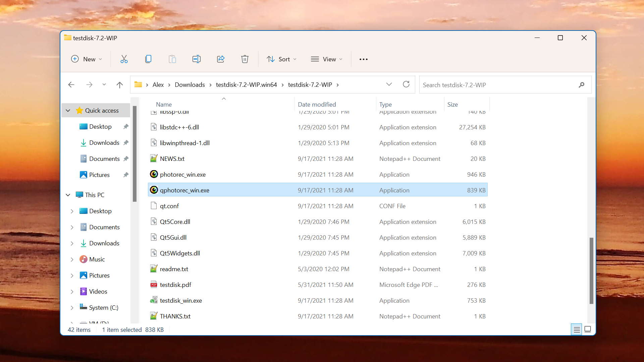Open the Sort dropdown menu
The height and width of the screenshot is (362, 644).
[x=281, y=59]
